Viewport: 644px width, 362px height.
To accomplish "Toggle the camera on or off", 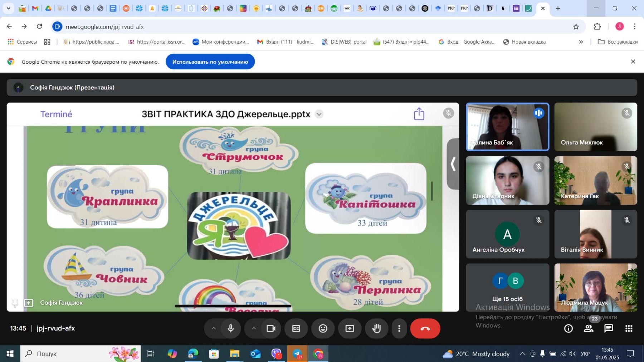I will pos(271,328).
